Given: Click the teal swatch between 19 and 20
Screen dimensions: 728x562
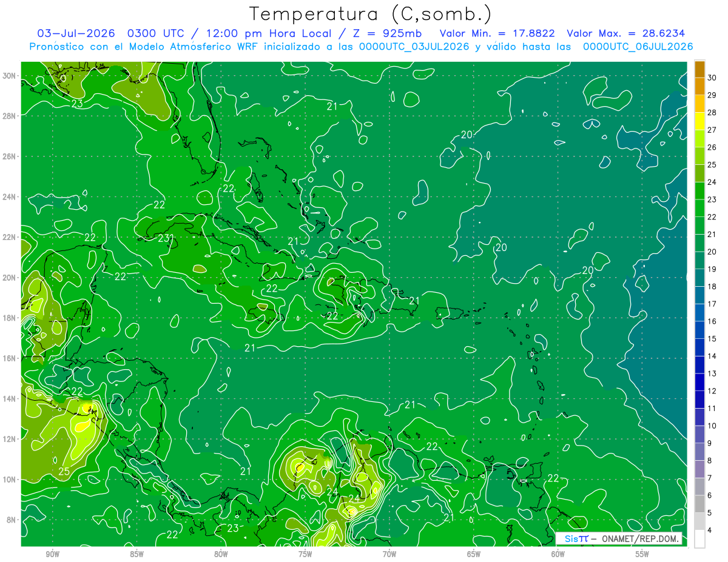Looking at the screenshot, I should pos(699,261).
